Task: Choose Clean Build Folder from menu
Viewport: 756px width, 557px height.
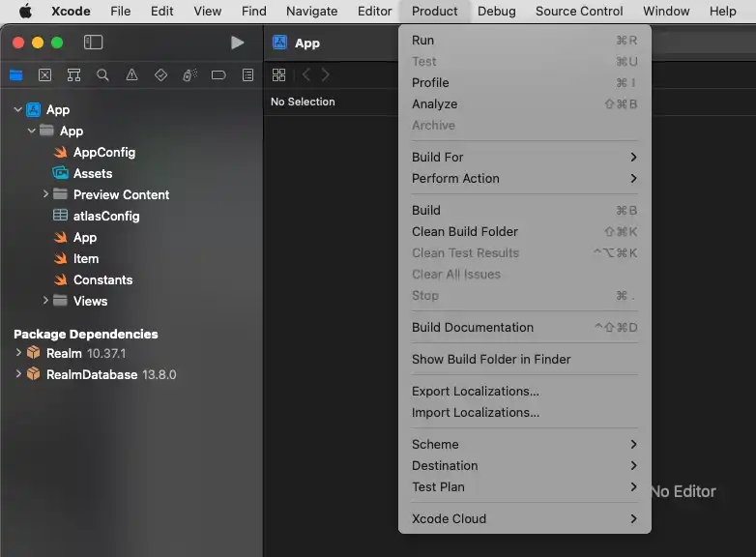Action: coord(465,232)
